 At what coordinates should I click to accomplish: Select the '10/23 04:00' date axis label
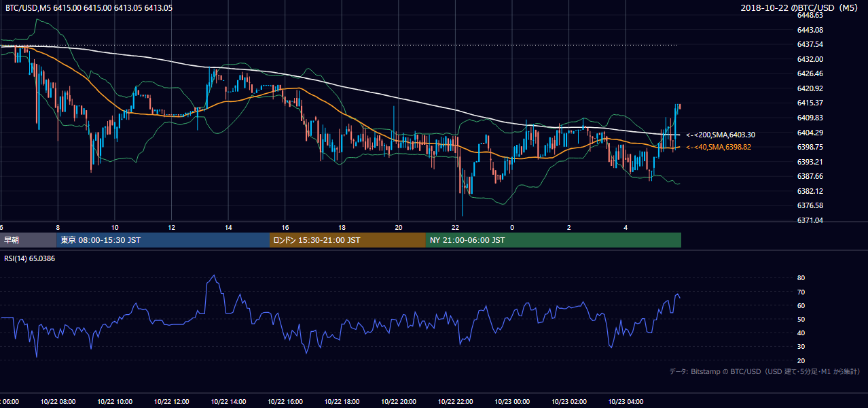coord(626,402)
